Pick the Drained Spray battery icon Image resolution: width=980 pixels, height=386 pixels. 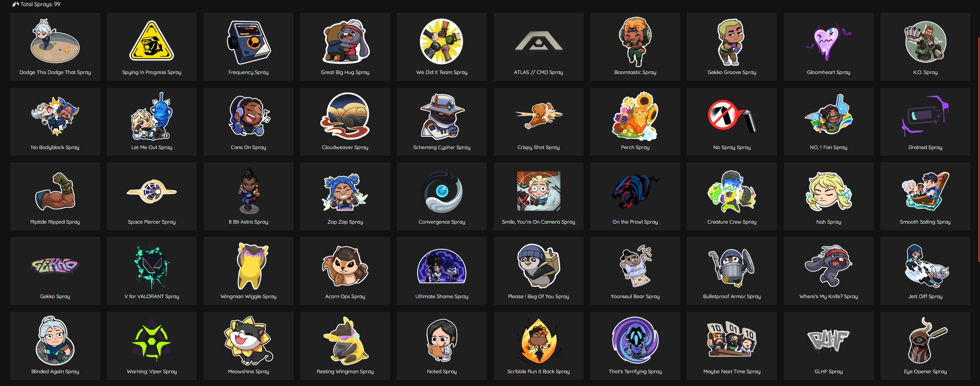925,115
